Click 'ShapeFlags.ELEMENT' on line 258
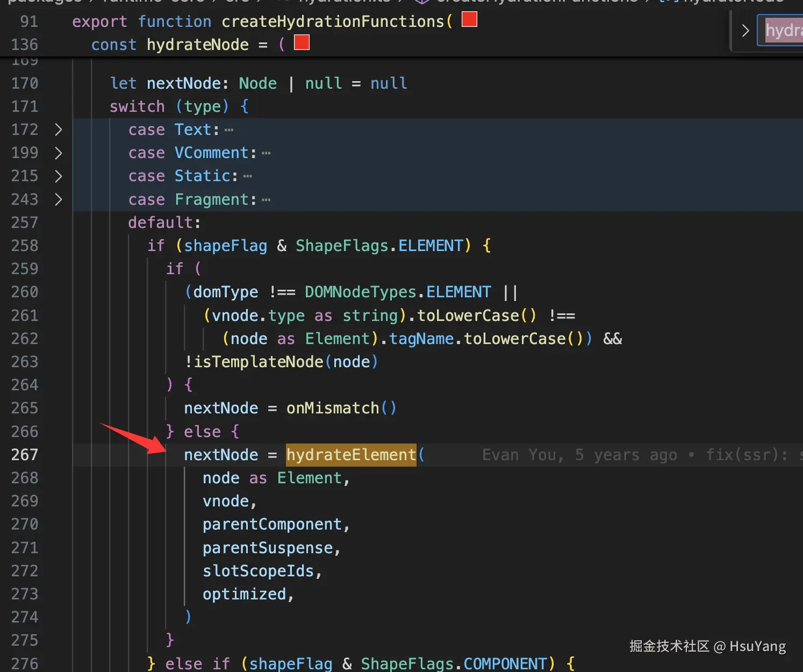Viewport: 803px width, 672px height. click(379, 246)
